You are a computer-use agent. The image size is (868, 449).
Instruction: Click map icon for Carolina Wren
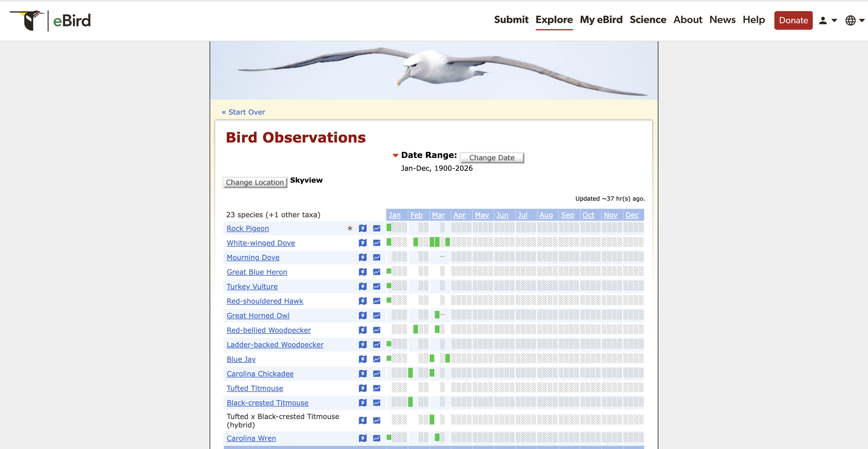[362, 438]
